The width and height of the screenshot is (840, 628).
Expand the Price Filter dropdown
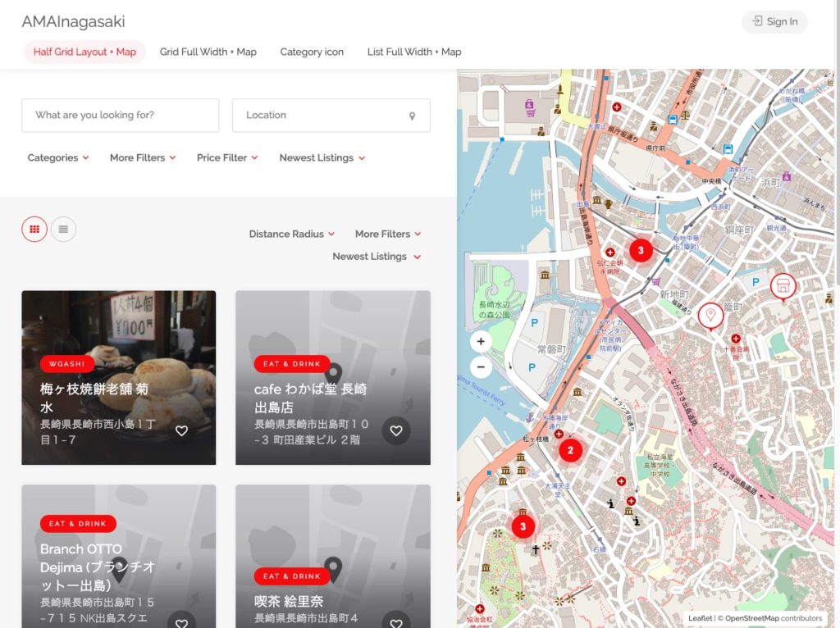coord(227,158)
